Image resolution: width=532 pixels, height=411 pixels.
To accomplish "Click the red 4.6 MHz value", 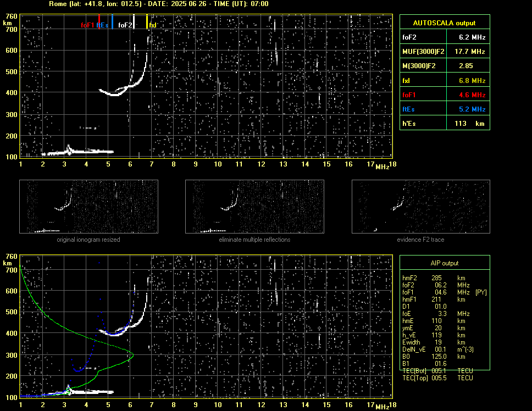I will (472, 95).
